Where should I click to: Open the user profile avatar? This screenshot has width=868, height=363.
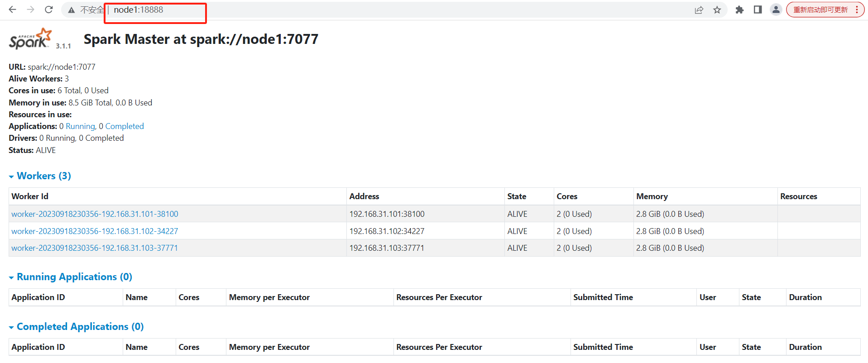pos(776,10)
